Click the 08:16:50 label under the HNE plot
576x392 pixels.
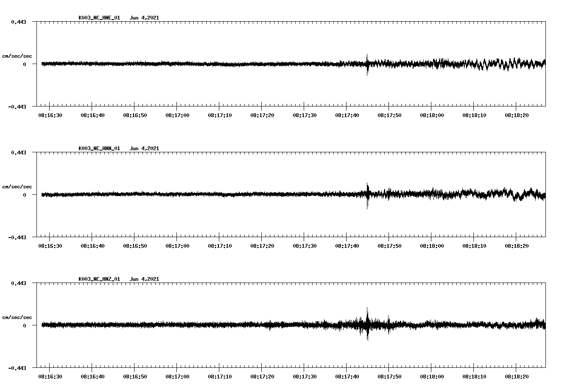pos(135,115)
